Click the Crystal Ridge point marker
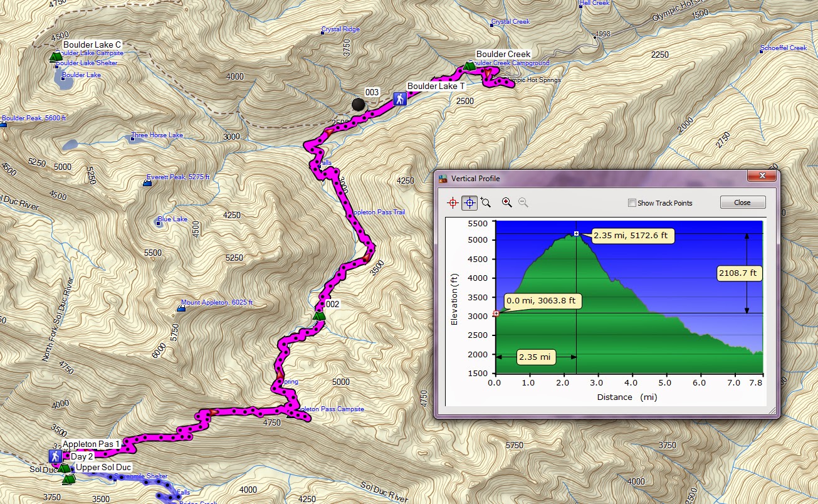This screenshot has height=504, width=818. tap(323, 33)
